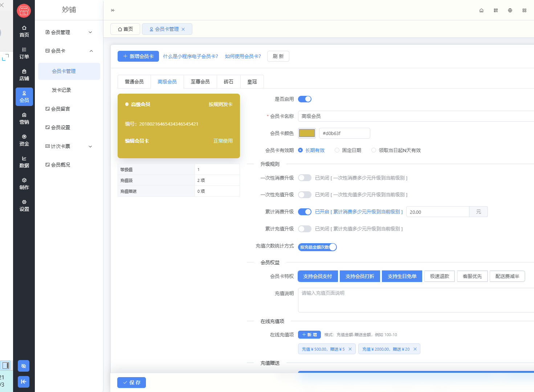Switch to the 首页 page tab
The height and width of the screenshot is (392, 534).
pyautogui.click(x=125, y=29)
